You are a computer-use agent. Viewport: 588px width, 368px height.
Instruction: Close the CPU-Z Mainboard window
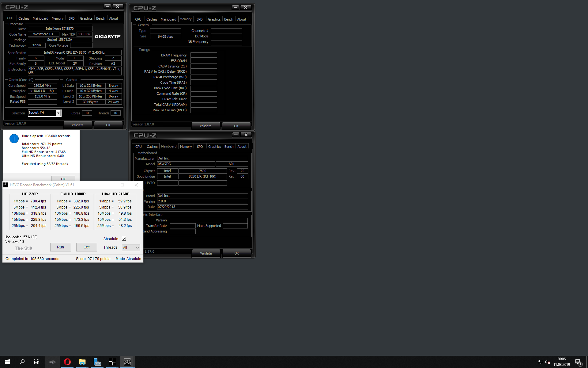[x=246, y=134]
